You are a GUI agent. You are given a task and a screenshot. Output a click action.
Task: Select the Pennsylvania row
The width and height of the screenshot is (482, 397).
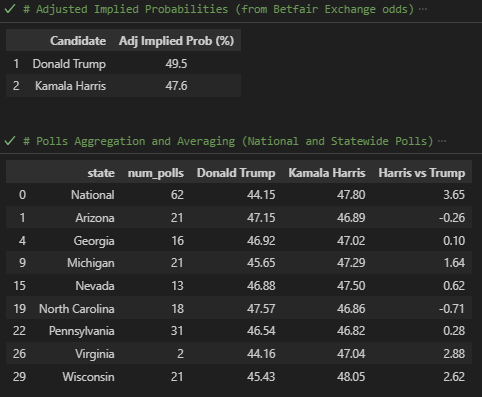point(239,331)
